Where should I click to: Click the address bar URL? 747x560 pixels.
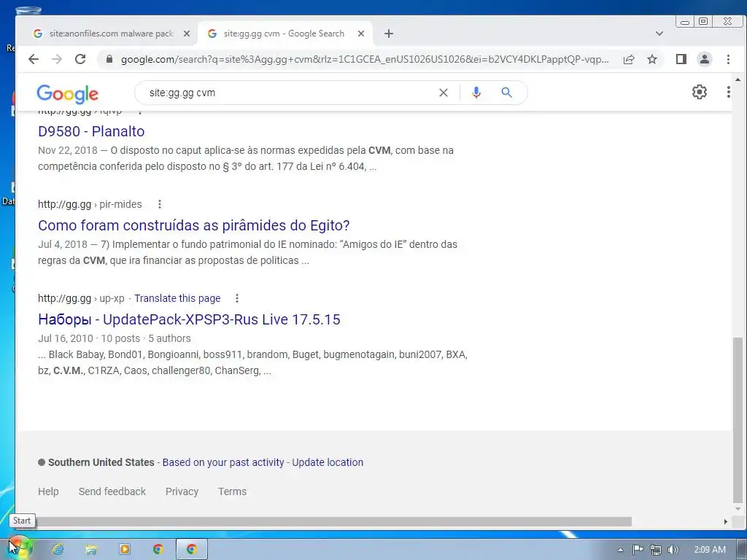tap(365, 59)
